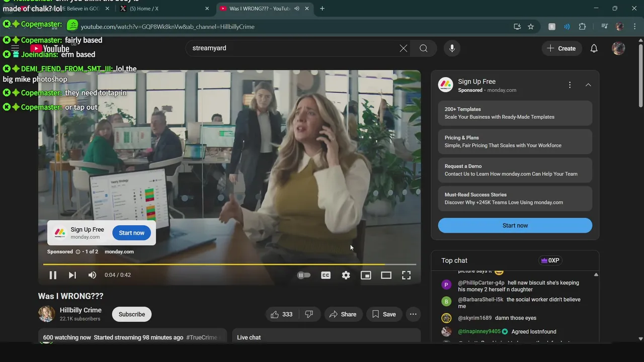Open the Live chat panel below the video

tap(326, 336)
